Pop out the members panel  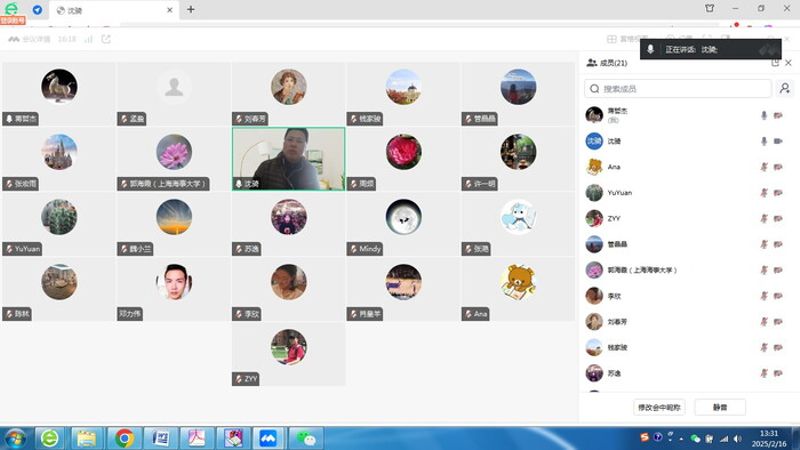point(775,63)
